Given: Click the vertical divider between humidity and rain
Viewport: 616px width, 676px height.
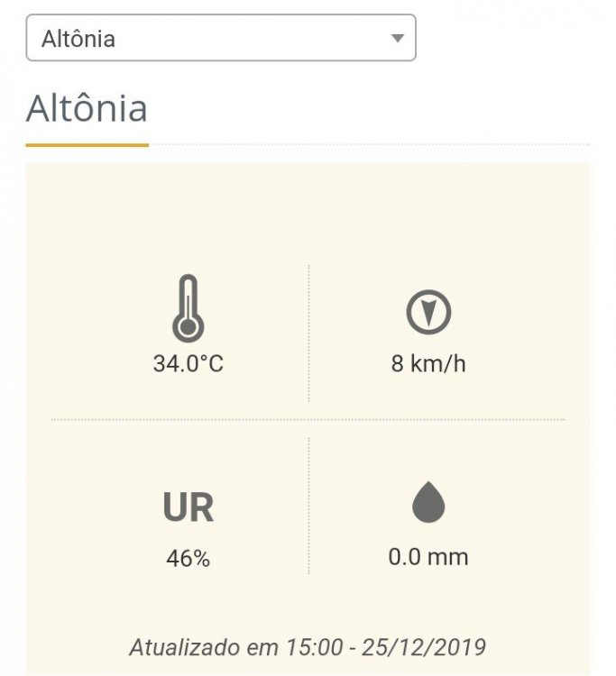Looking at the screenshot, I should 308,507.
